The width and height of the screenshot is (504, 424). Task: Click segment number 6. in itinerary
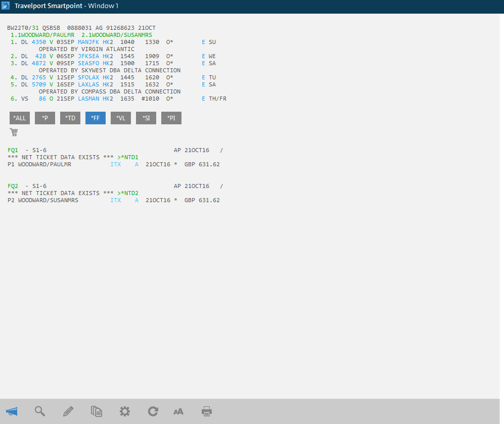coord(14,99)
